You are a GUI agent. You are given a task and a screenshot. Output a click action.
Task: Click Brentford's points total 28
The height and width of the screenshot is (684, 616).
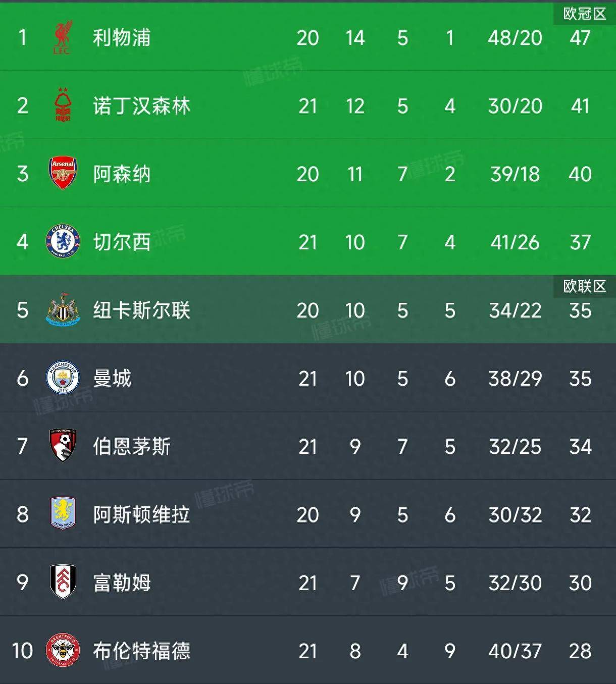(581, 651)
